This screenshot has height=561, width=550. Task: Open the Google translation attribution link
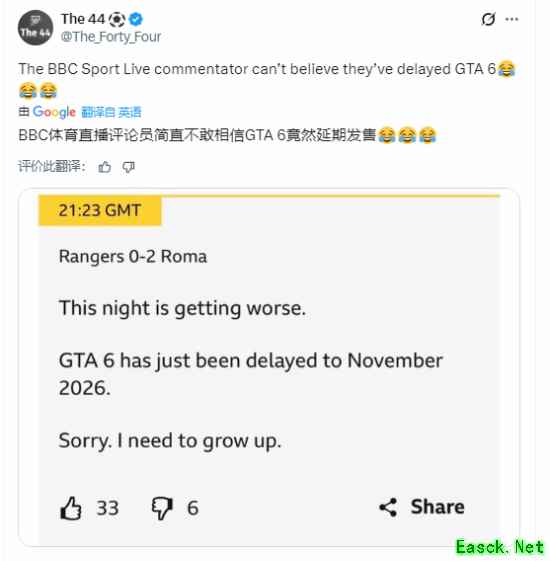click(54, 112)
